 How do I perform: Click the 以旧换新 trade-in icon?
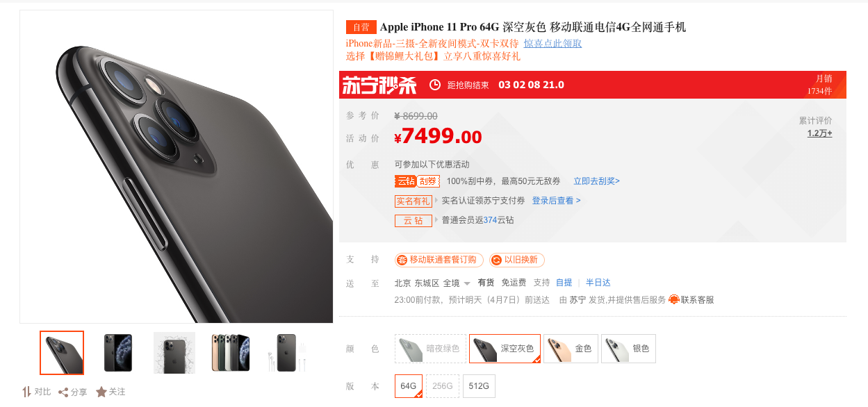point(496,260)
